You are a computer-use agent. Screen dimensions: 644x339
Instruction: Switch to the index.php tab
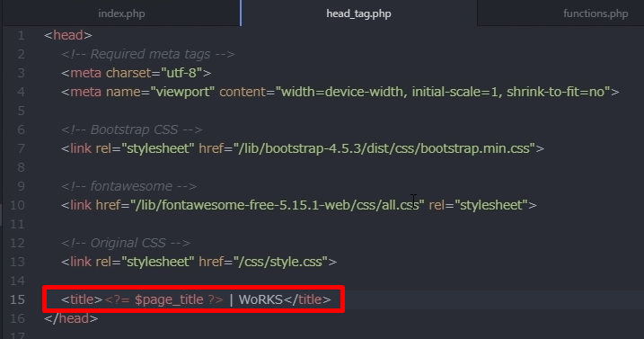pyautogui.click(x=121, y=13)
